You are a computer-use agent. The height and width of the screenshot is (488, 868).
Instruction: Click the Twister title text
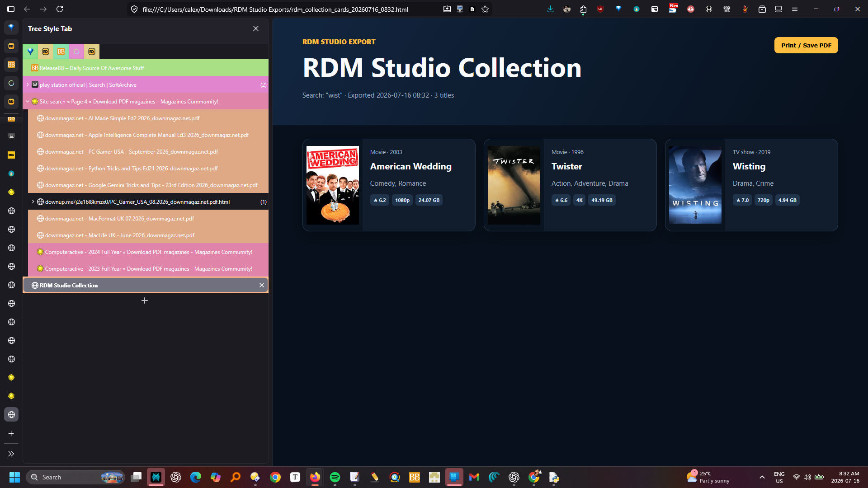[x=566, y=166]
